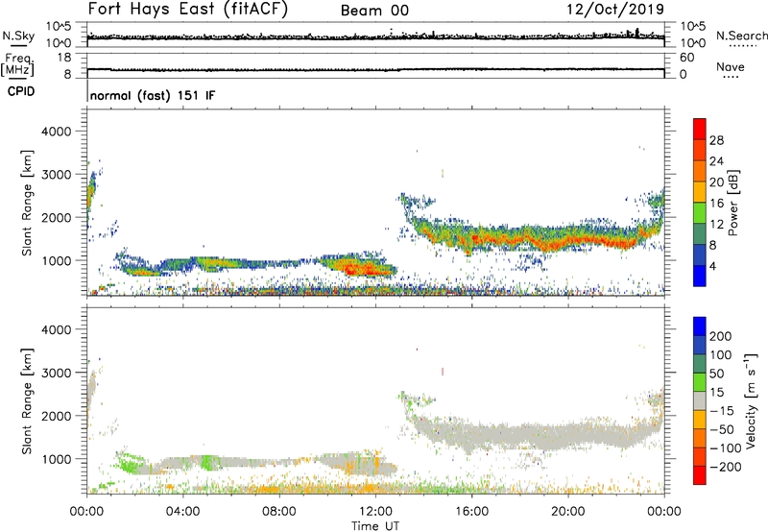Screen dimensions: 768x532
Task: Click the '-15' tick on Velocity colorbar
Action: click(722, 410)
